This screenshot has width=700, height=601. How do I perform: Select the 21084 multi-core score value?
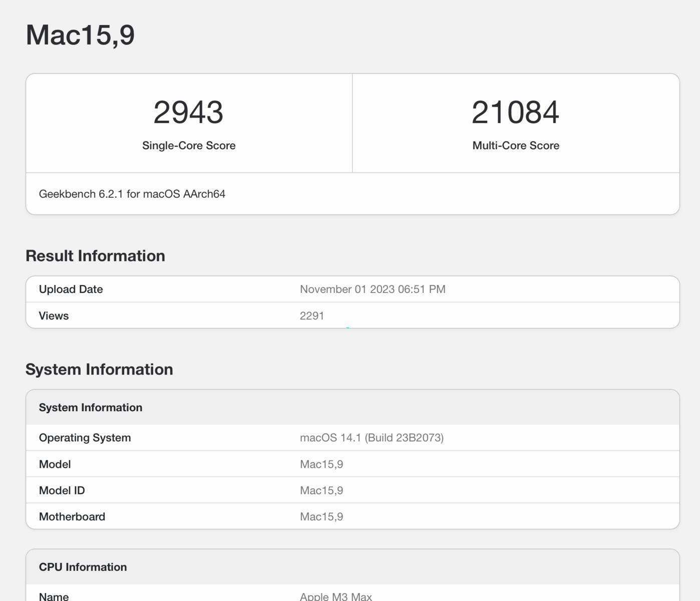[x=515, y=112]
